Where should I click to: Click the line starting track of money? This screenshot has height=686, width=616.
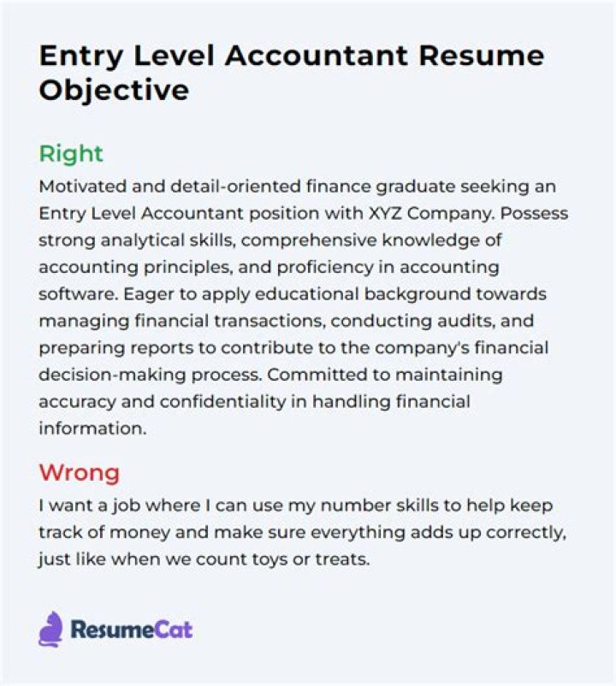[x=302, y=532]
